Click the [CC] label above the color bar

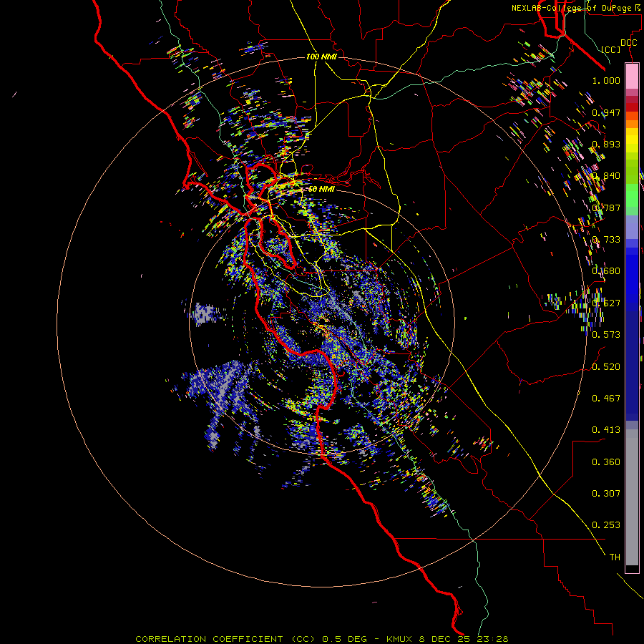pyautogui.click(x=610, y=49)
